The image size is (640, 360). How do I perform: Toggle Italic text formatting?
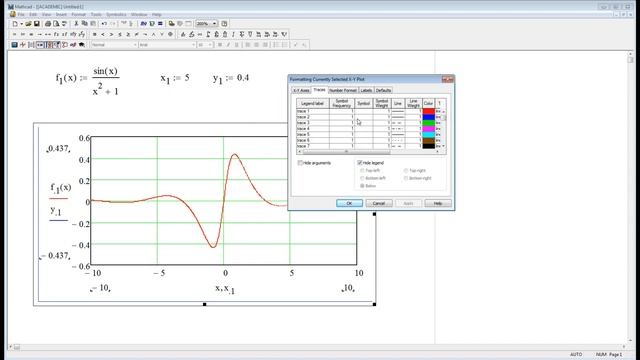(228, 44)
